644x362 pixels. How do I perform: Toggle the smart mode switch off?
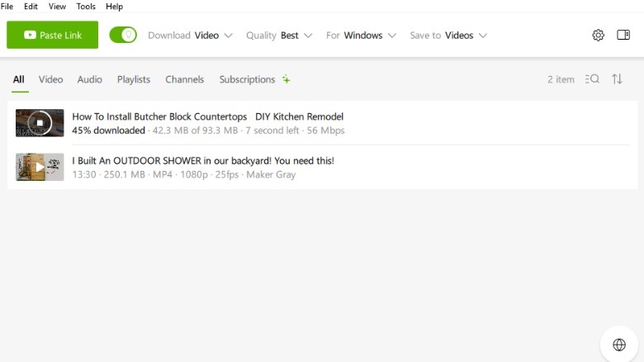point(123,35)
